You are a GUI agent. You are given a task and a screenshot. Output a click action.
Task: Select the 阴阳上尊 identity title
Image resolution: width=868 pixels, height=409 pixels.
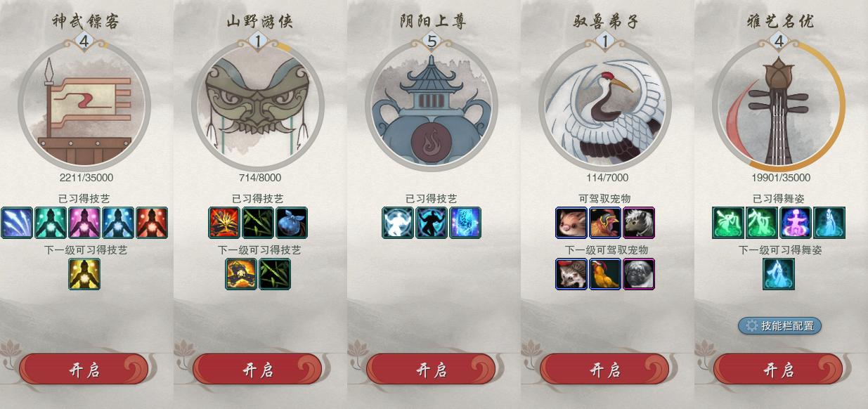432,21
